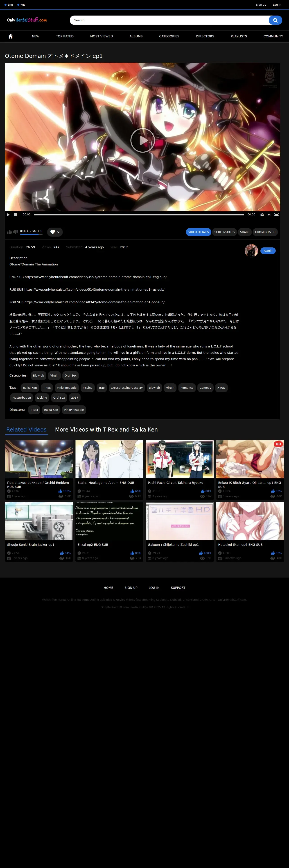Open the PLAYLISTS menu item
Image resolution: width=289 pixels, height=868 pixels.
[239, 36]
